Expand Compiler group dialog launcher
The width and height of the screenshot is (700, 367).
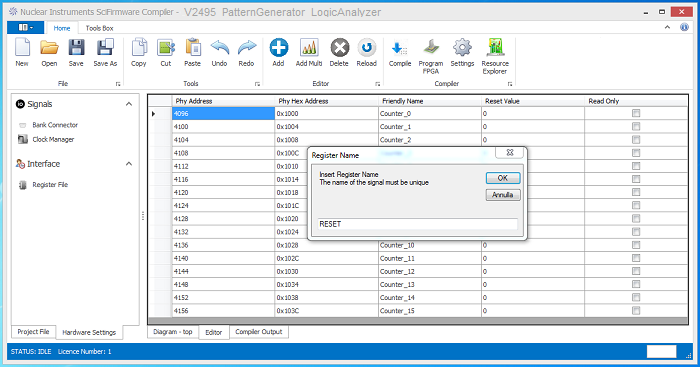(x=510, y=83)
